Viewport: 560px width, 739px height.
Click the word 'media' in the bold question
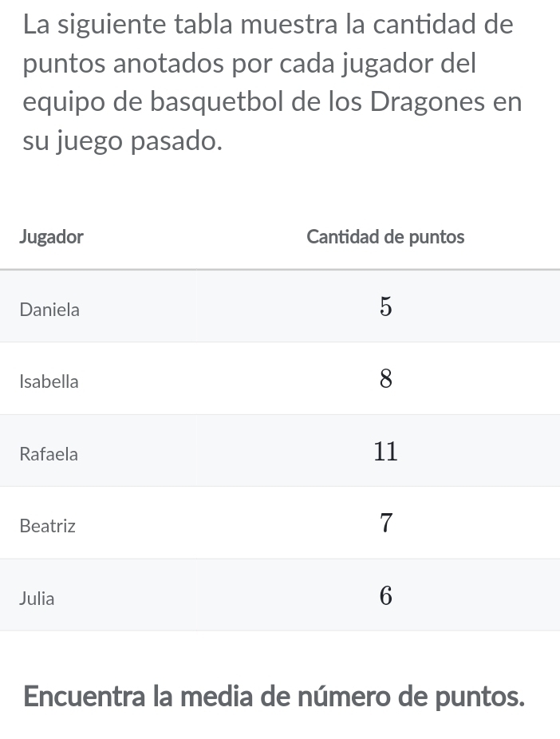[217, 697]
